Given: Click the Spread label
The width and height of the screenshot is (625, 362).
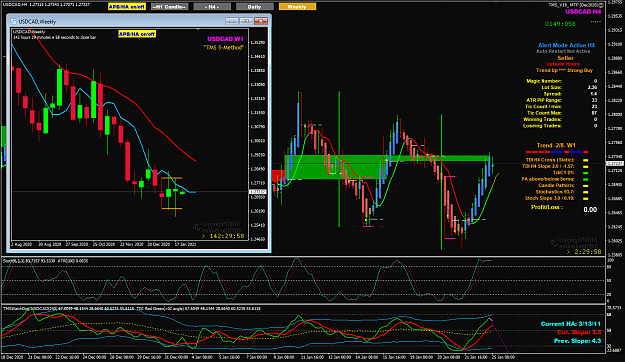Looking at the screenshot, I should [x=552, y=94].
